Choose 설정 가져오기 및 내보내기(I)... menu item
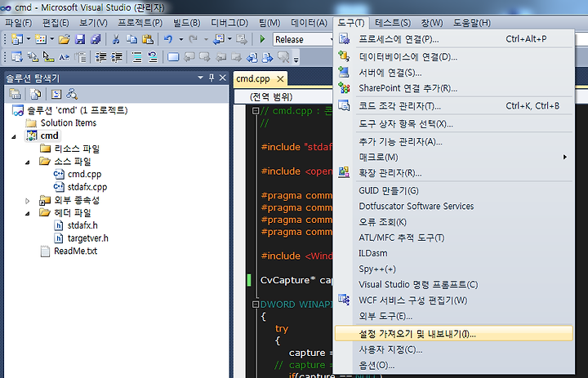This screenshot has width=588, height=378. click(x=454, y=333)
